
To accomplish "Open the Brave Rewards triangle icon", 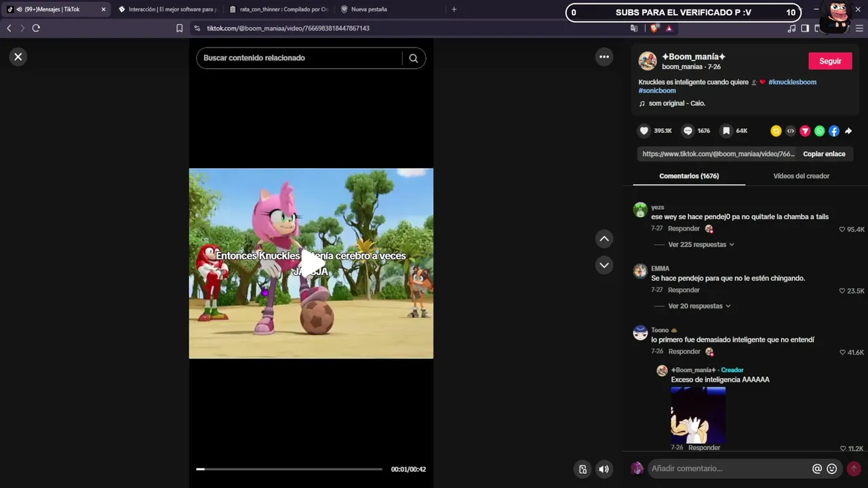I will click(x=669, y=28).
